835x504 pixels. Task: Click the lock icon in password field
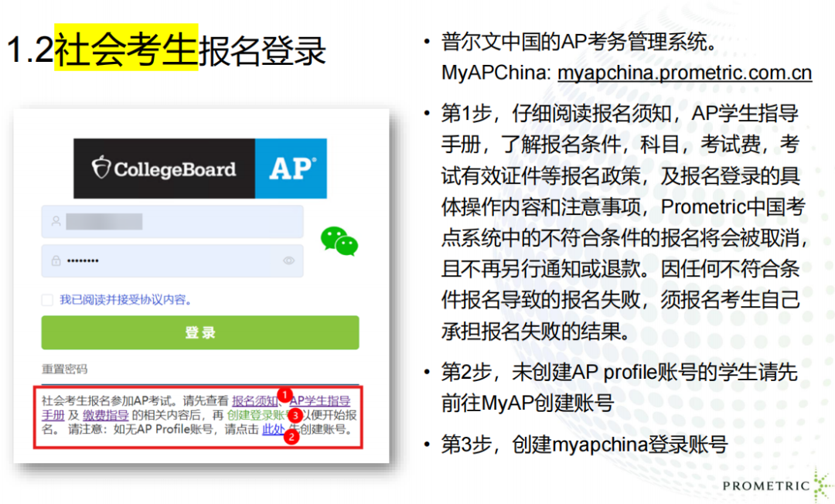click(56, 261)
